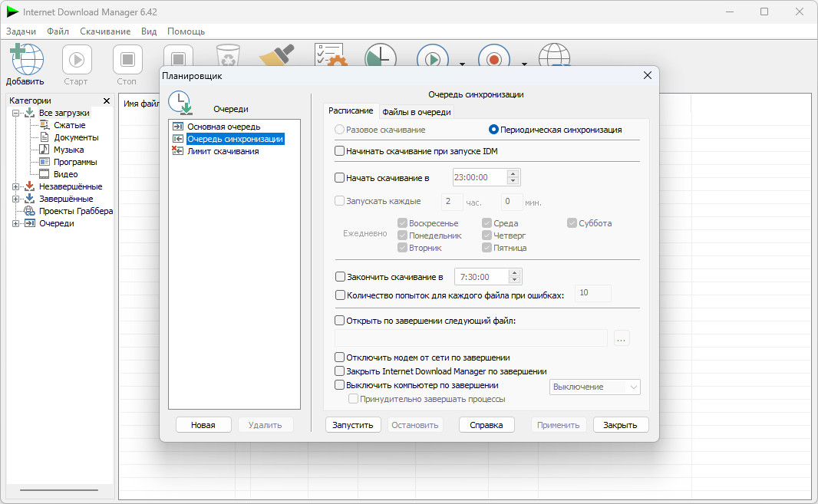The width and height of the screenshot is (818, 504).
Task: Select the Разовое скачивание radio button
Action: [x=340, y=130]
